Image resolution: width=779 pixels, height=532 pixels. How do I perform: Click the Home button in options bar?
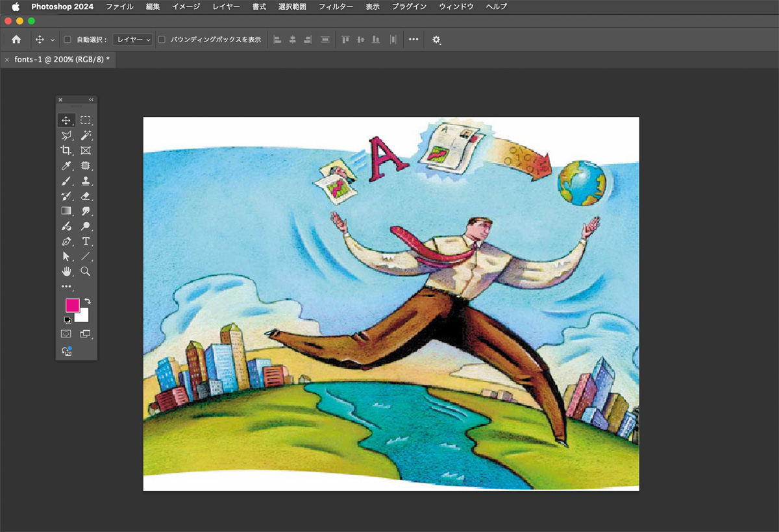click(16, 40)
